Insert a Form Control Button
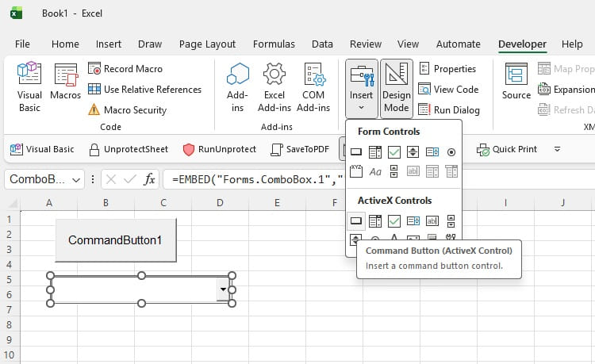The width and height of the screenshot is (595, 364). coord(356,152)
